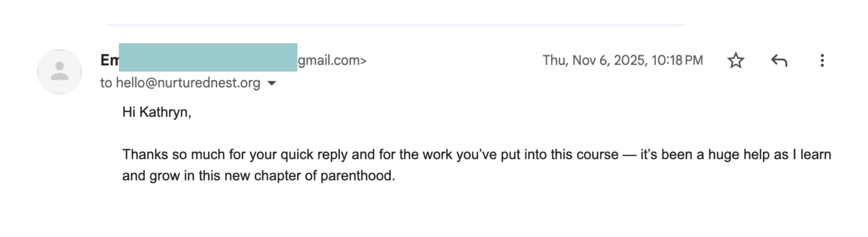Star this email message
Image resolution: width=868 pixels, height=237 pixels.
tap(735, 60)
